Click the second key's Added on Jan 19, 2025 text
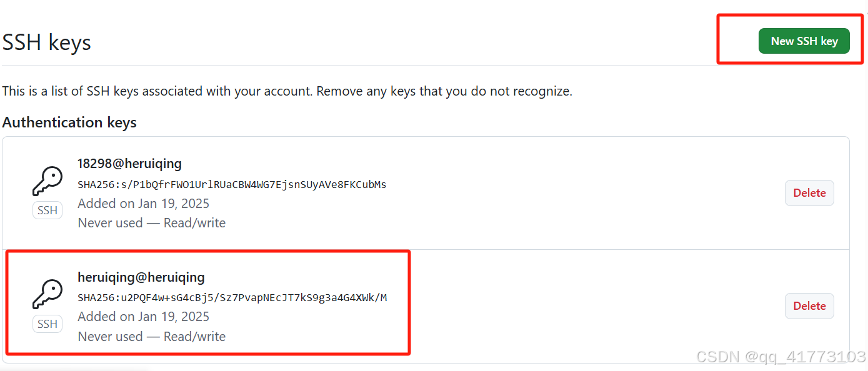 (x=143, y=317)
